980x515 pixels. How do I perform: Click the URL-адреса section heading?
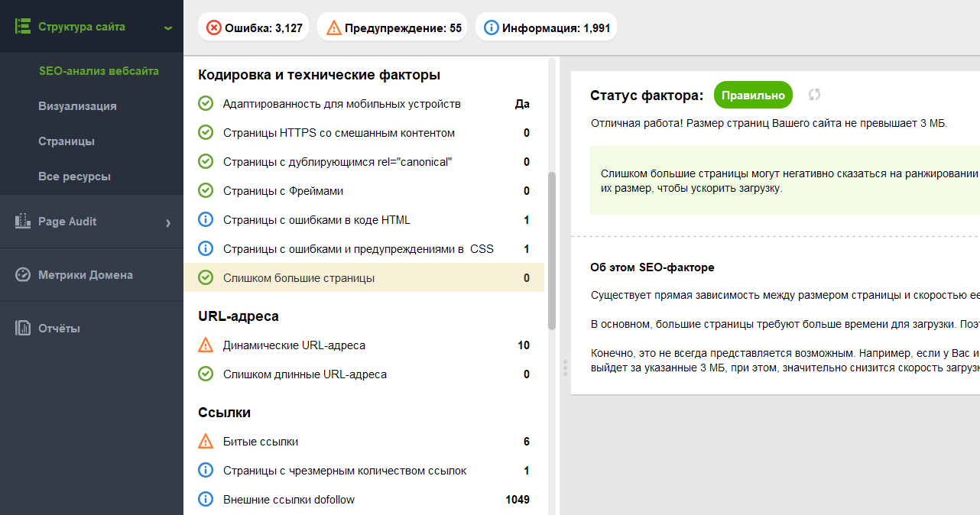pos(239,316)
